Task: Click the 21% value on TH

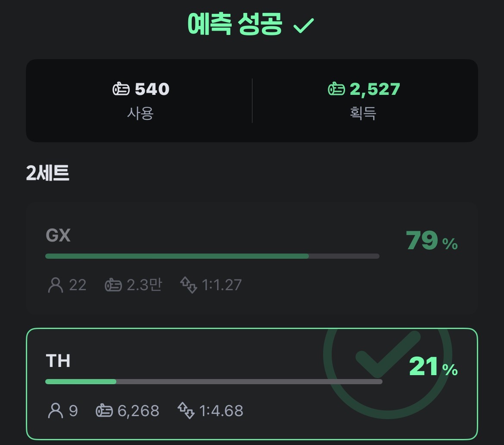Action: tap(433, 367)
